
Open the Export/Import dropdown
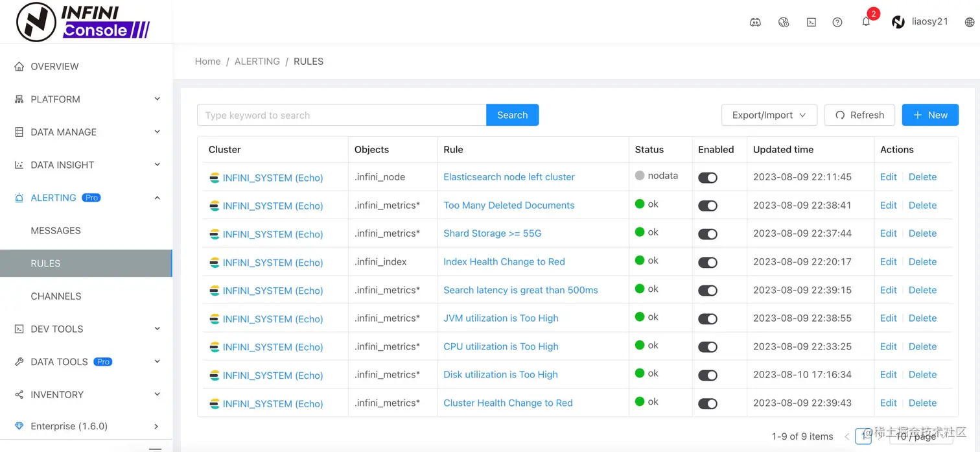pos(769,115)
